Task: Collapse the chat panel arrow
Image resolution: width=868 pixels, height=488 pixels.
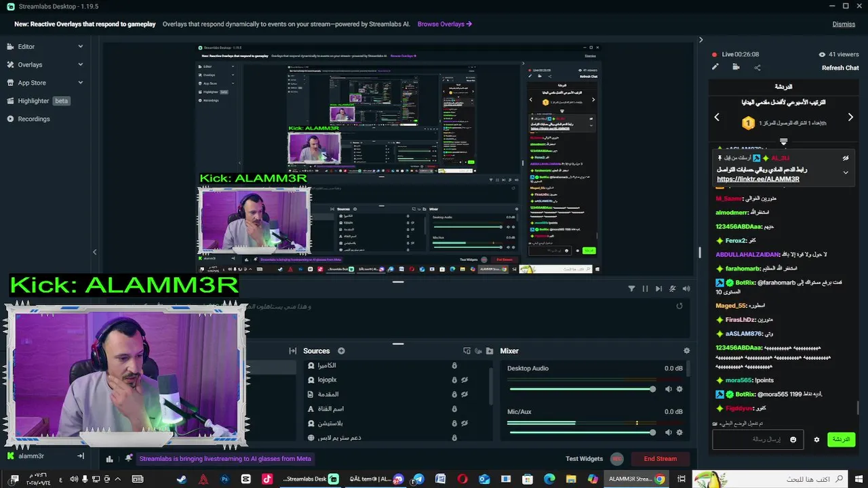Action: tap(701, 40)
